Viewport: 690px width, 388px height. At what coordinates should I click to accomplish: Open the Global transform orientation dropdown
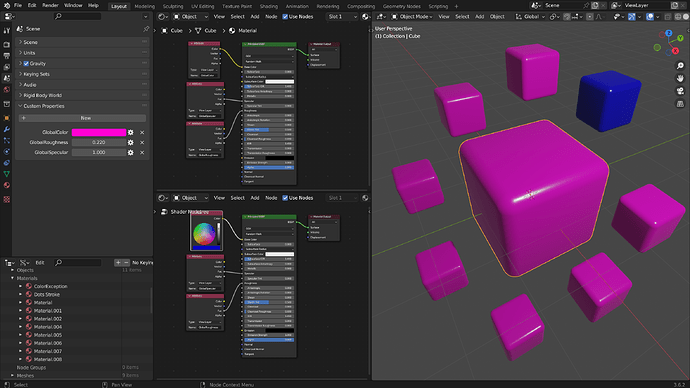[531, 17]
